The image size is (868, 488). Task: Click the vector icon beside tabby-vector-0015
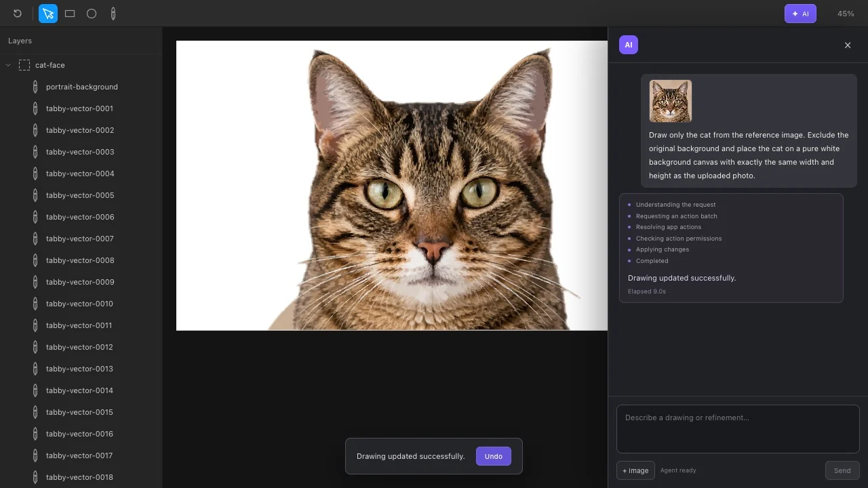coord(35,412)
